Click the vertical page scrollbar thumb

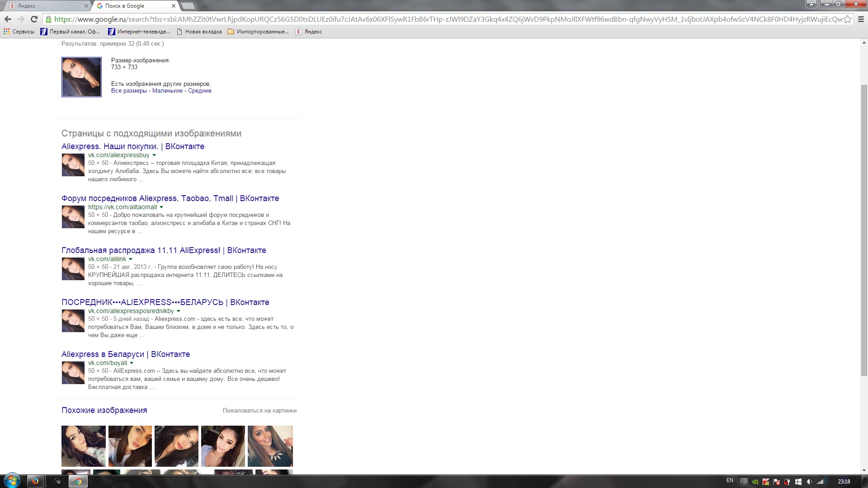(864, 230)
